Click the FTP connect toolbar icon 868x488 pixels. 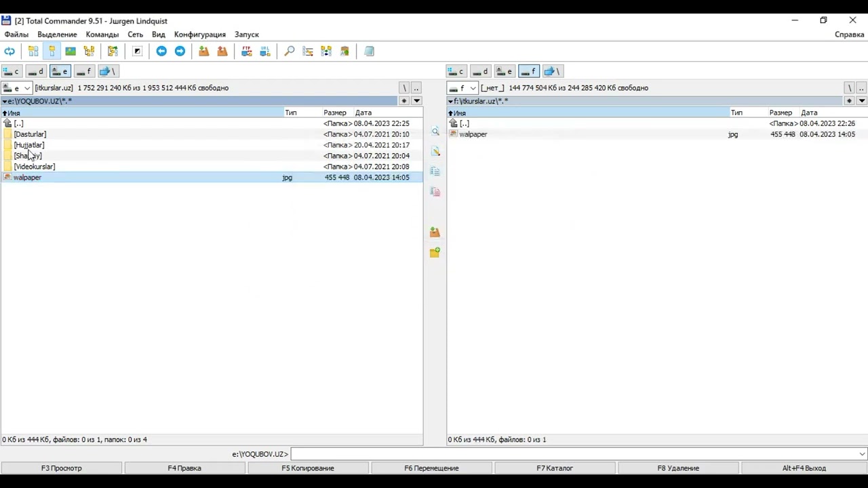pos(246,52)
